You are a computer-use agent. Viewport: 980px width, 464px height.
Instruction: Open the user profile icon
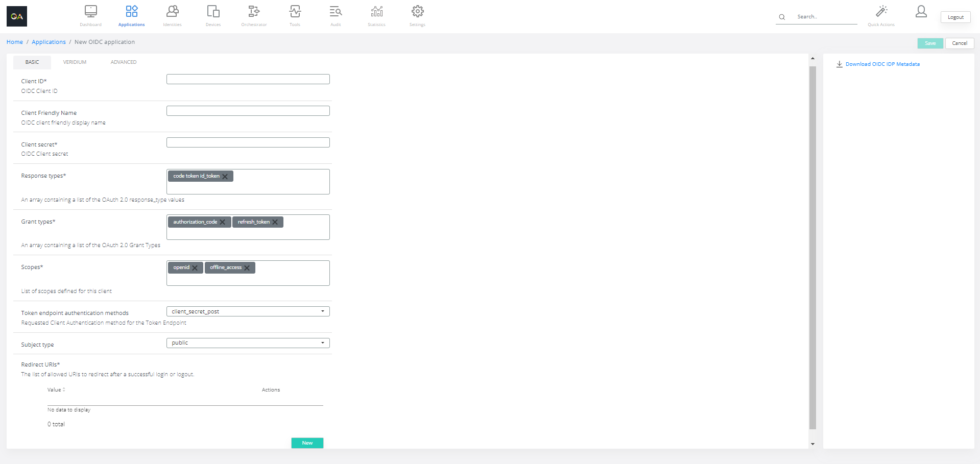click(921, 11)
